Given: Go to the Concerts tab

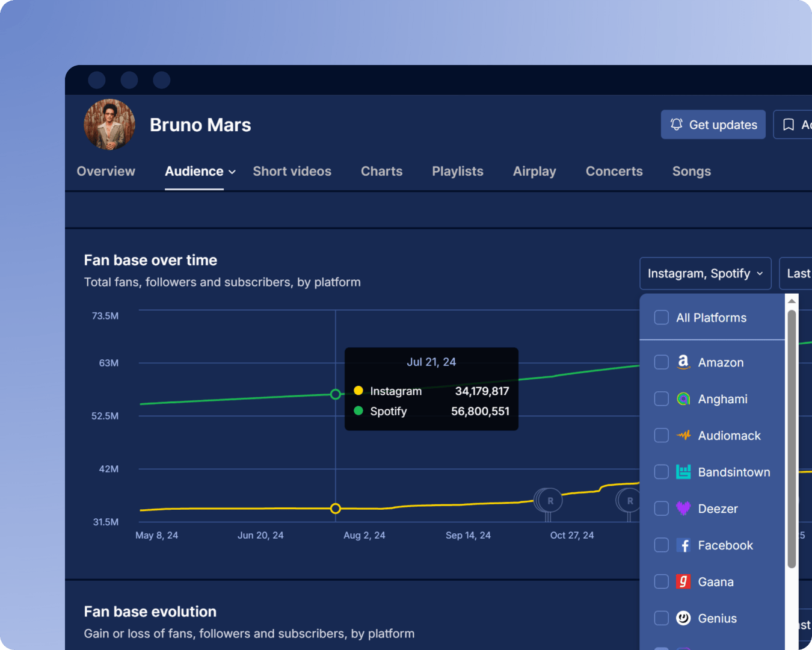Looking at the screenshot, I should 614,172.
